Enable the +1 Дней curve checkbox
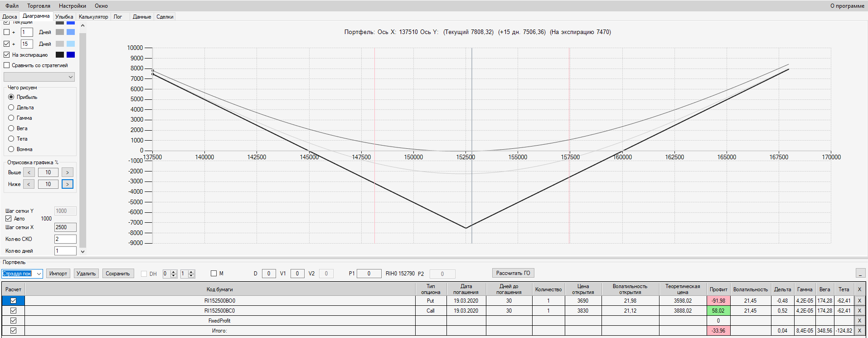Screen dimensions: 868x338 click(x=7, y=32)
